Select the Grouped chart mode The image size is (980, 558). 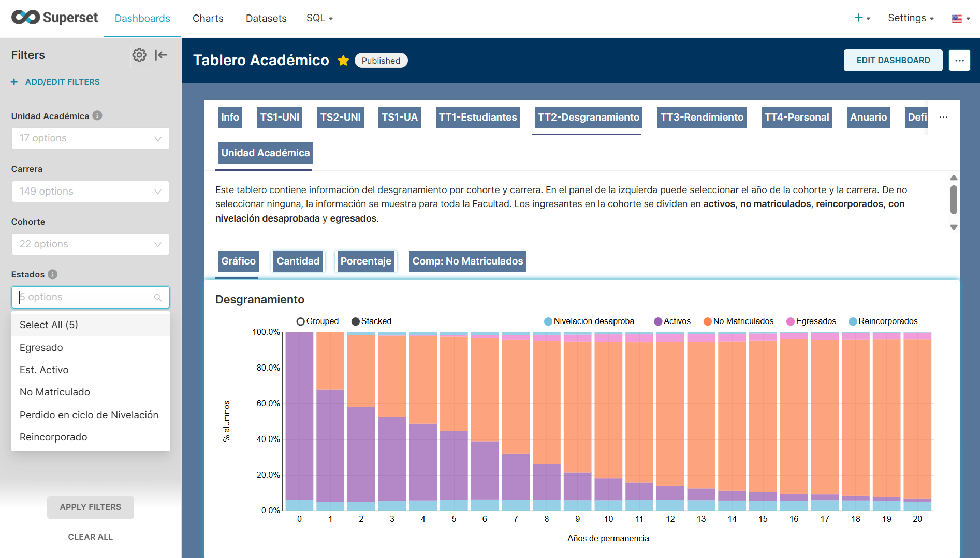point(300,321)
